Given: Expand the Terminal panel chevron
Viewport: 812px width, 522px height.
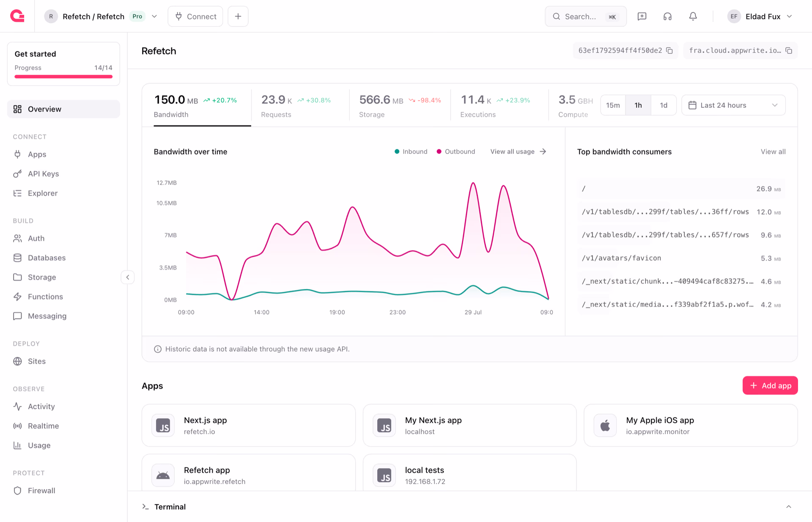Looking at the screenshot, I should [x=789, y=507].
